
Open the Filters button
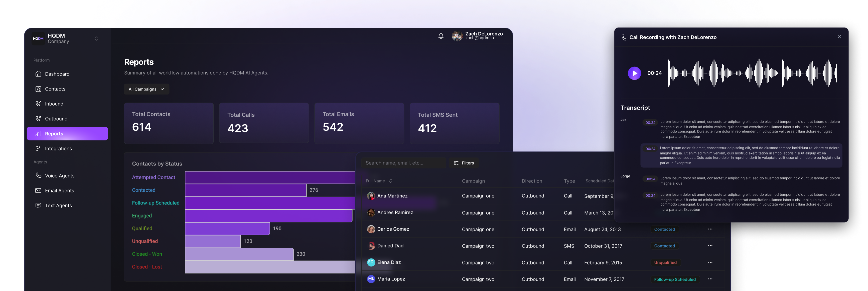[464, 163]
